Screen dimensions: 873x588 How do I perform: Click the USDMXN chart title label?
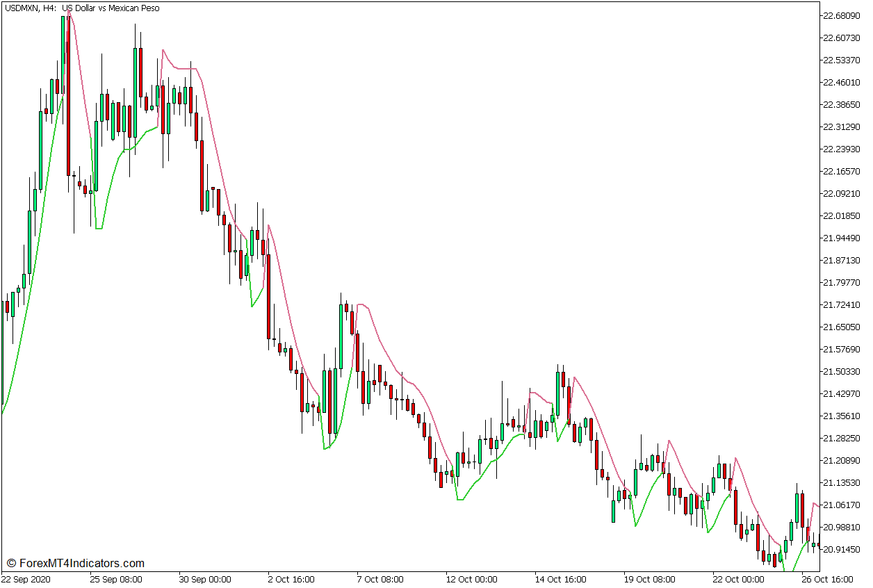pyautogui.click(x=18, y=8)
